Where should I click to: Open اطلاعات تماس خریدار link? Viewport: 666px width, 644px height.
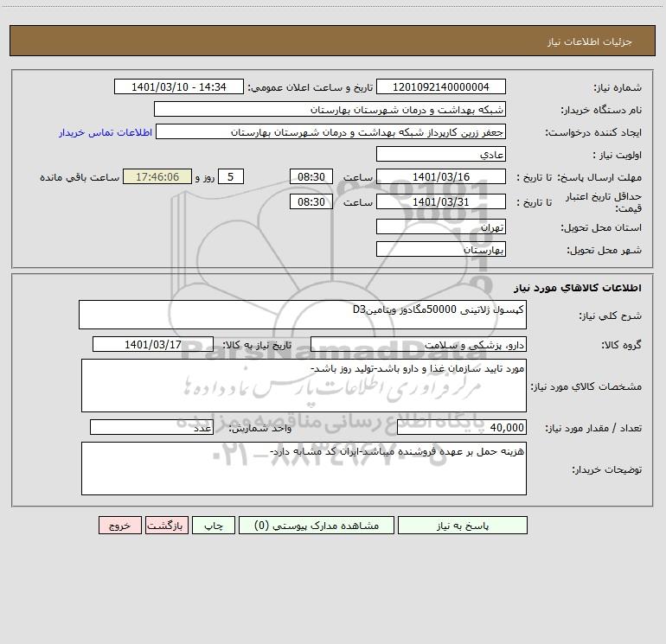(x=106, y=132)
